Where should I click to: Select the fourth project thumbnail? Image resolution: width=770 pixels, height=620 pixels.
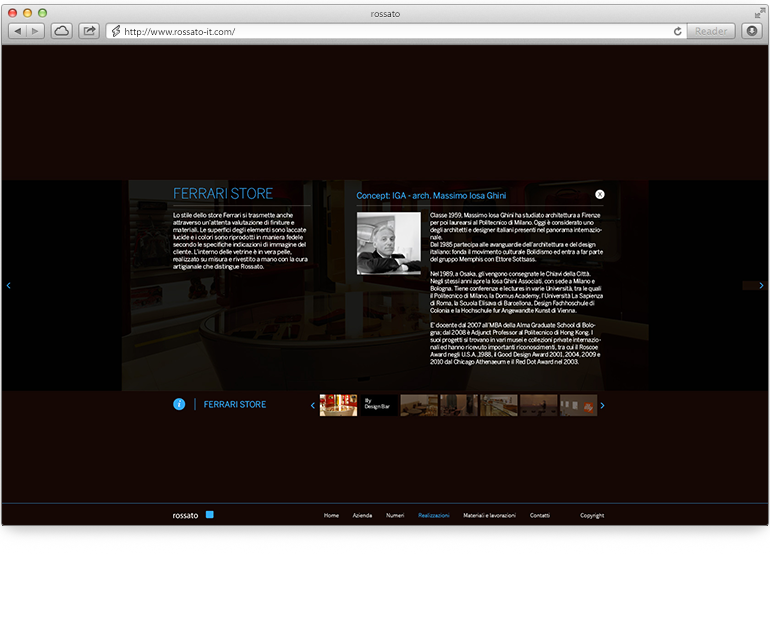click(x=459, y=405)
